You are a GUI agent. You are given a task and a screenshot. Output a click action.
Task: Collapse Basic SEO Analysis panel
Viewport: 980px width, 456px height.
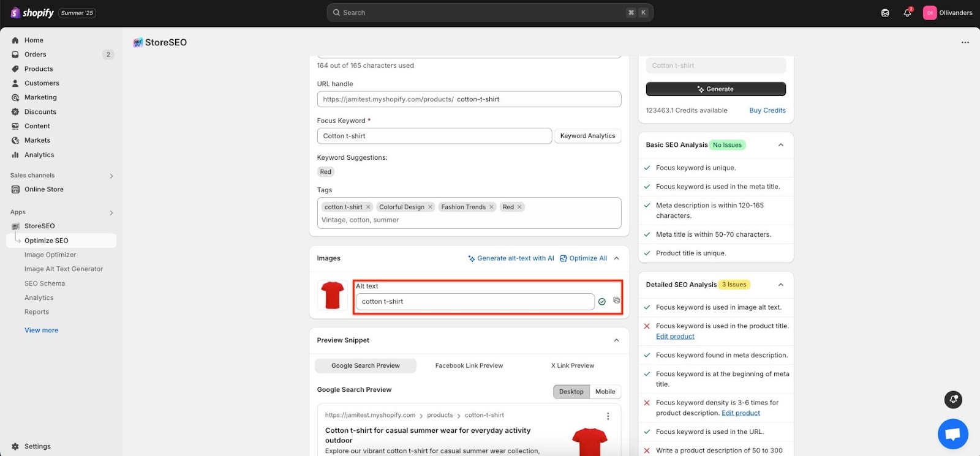[x=781, y=145]
